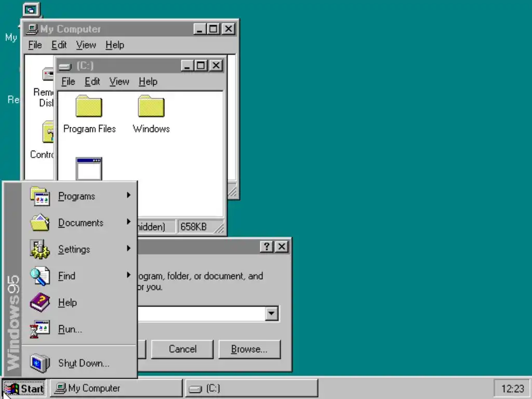
Task: Click the Run icon in Start menu
Action: 39,329
